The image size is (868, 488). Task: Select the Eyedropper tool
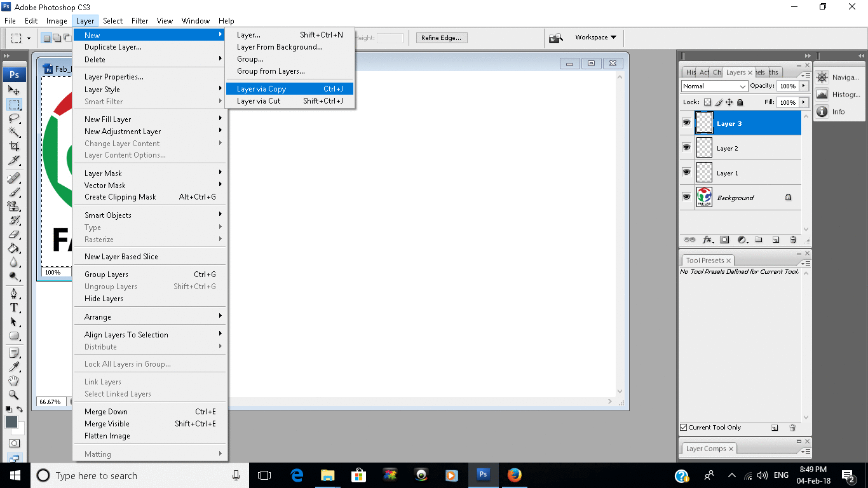(14, 367)
